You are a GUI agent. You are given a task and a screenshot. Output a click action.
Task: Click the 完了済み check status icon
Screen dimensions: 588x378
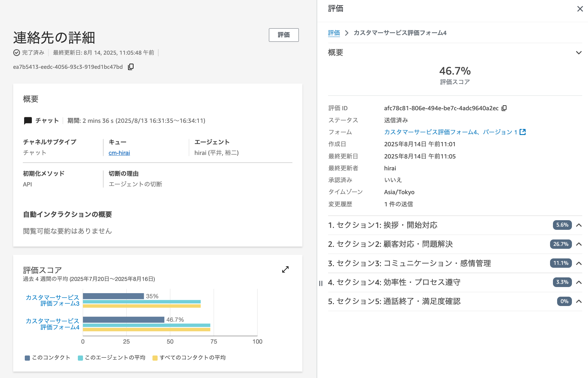pos(16,53)
